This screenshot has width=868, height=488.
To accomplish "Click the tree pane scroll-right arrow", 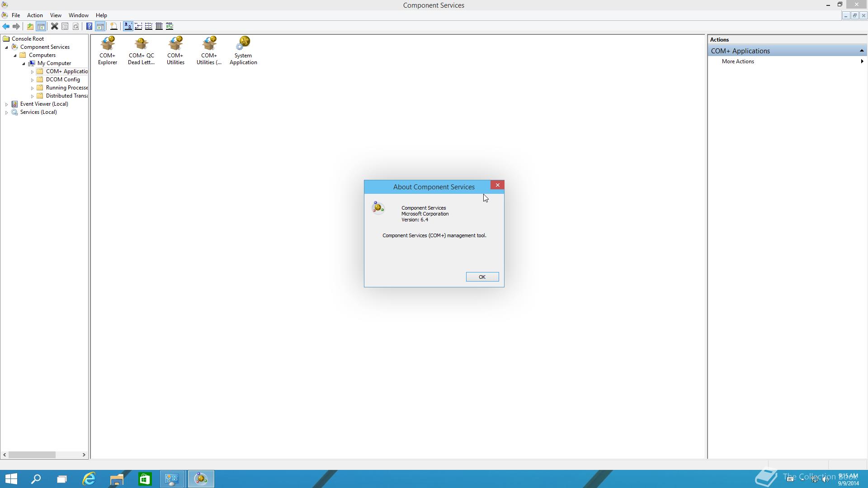I will 84,455.
